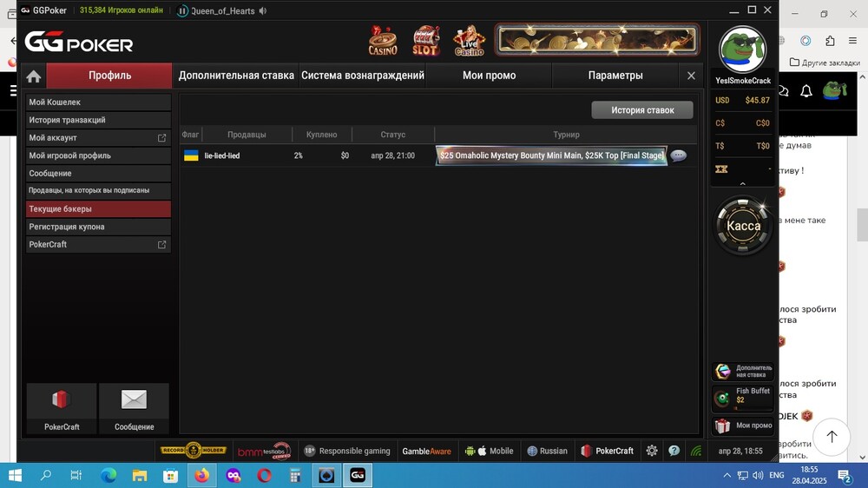The image size is (868, 488).
Task: Select Сообщение in the sidebar list
Action: click(x=98, y=174)
